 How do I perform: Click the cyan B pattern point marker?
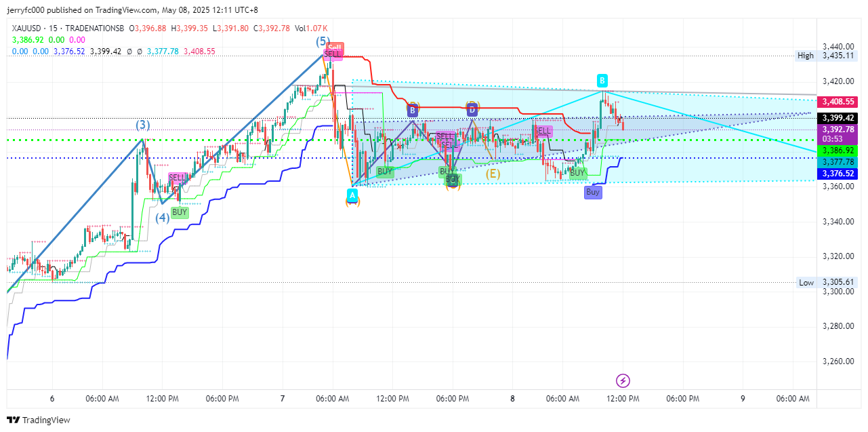pyautogui.click(x=602, y=79)
